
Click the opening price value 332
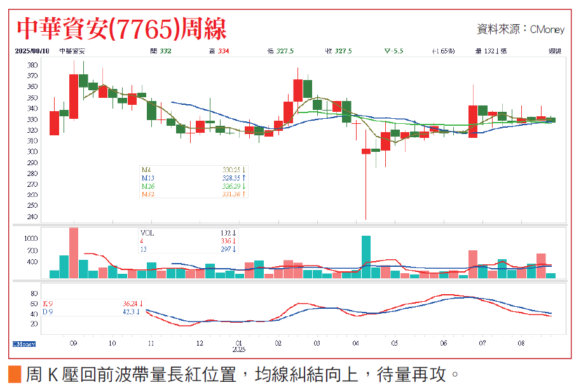165,51
